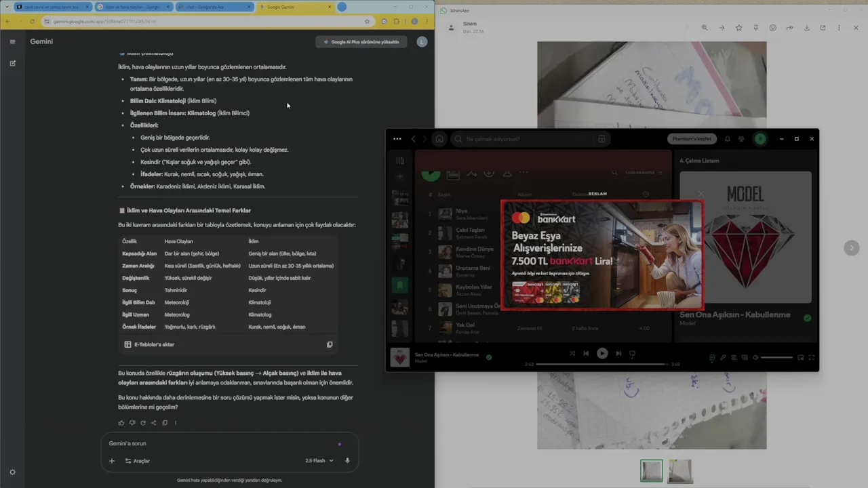Select first thumbnail at bottom of WhatsApp viewer
The width and height of the screenshot is (868, 488).
[x=652, y=471]
